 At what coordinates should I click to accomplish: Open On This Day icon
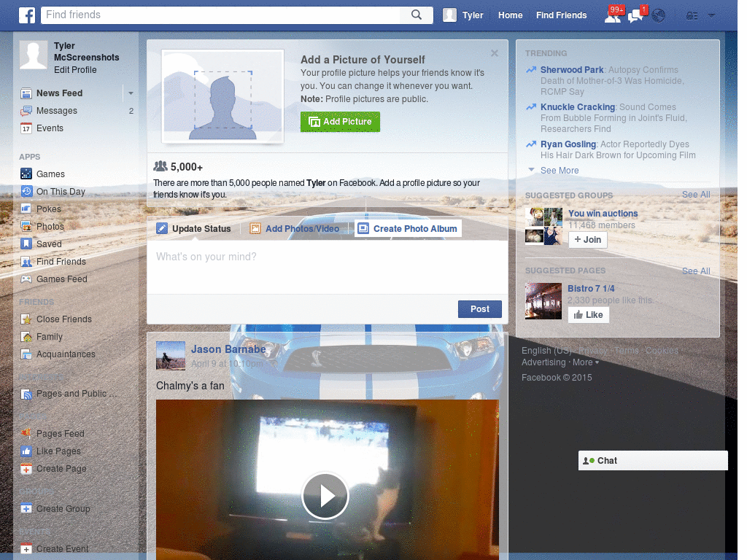coord(26,192)
